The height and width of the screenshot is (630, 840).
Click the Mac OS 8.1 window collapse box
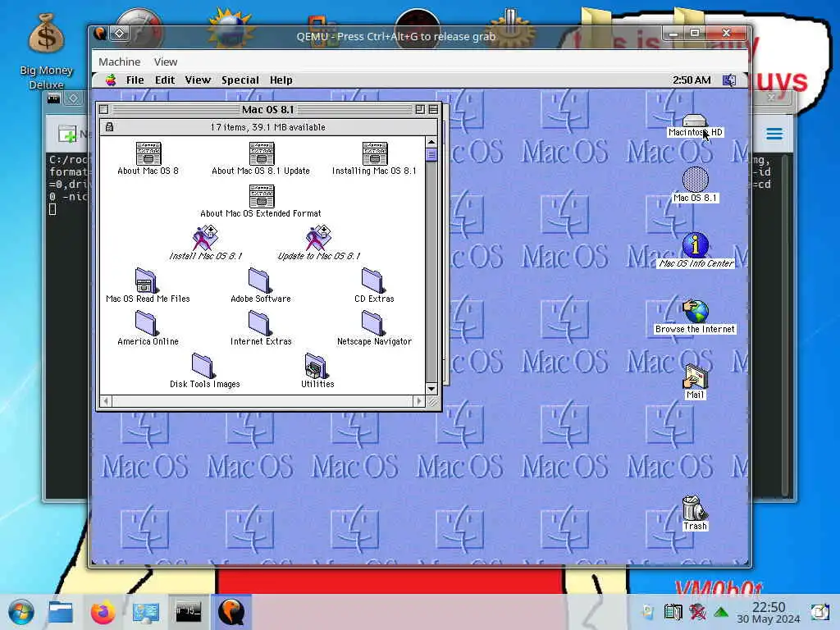pyautogui.click(x=433, y=109)
